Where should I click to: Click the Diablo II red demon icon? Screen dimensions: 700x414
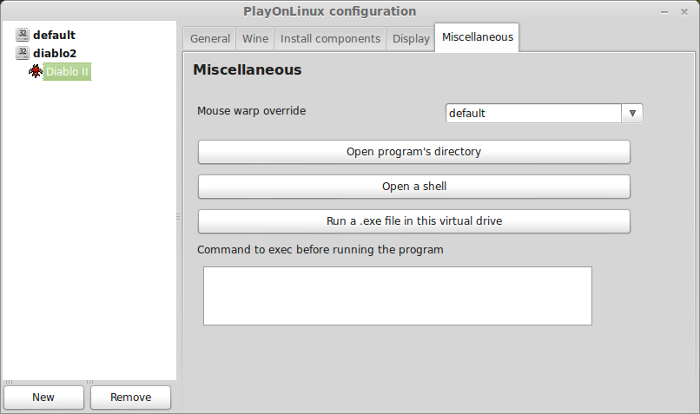pos(35,71)
